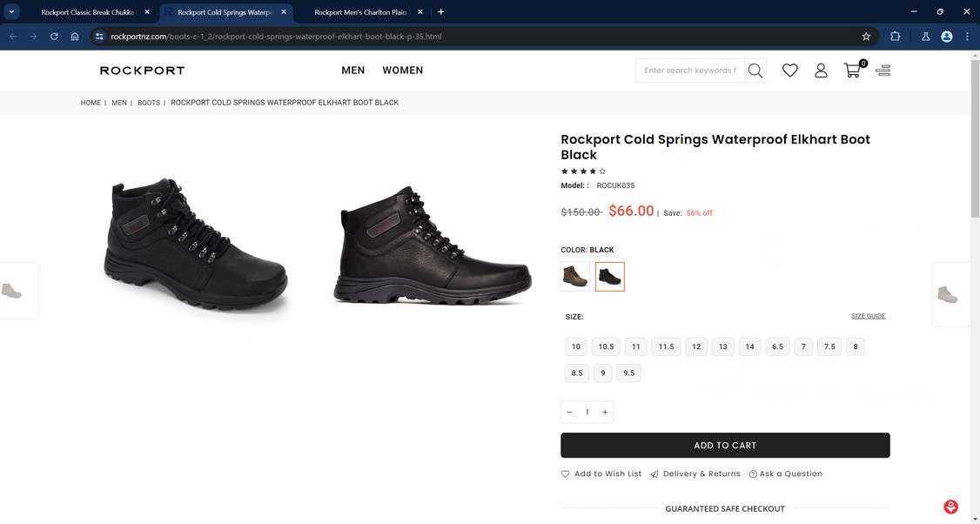Open the WOMEN navigation menu
Screen dimensions: 980x524
pos(403,71)
